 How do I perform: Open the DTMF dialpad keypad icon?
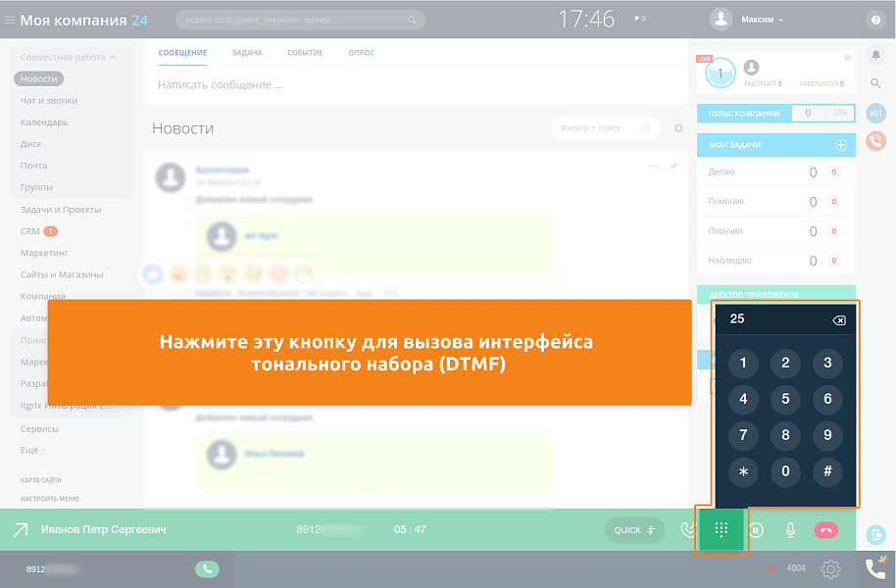coord(722,529)
